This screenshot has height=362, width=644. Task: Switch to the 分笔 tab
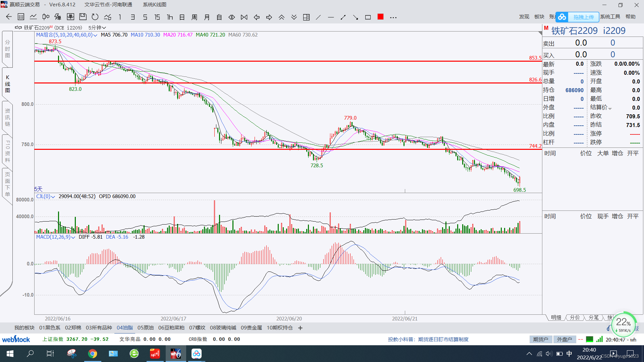point(593,317)
